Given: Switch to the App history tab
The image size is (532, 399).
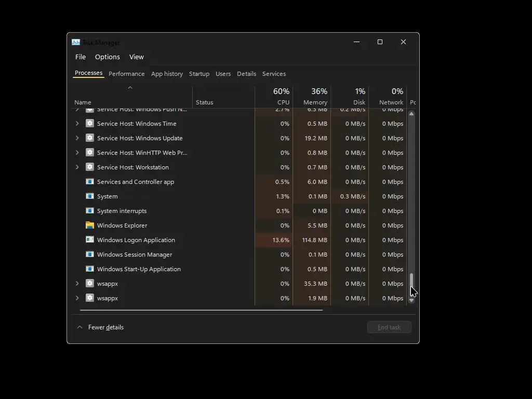Looking at the screenshot, I should (x=167, y=74).
